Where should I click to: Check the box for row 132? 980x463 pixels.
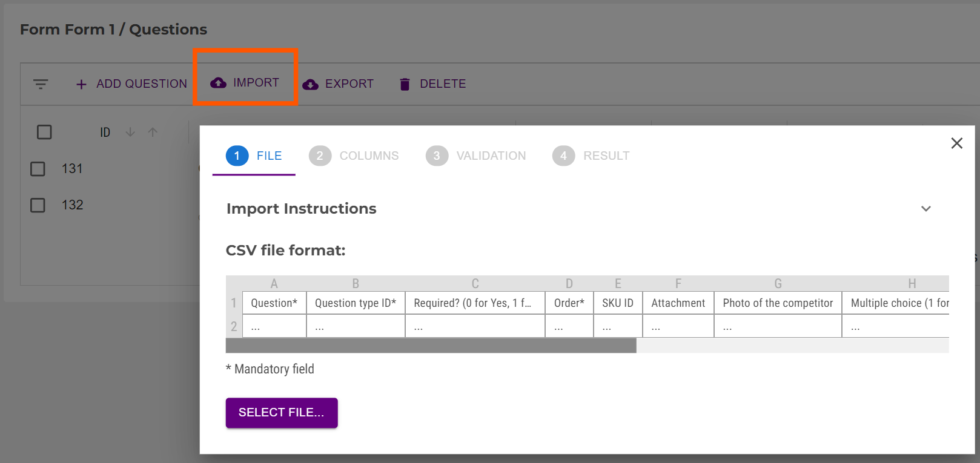point(38,205)
